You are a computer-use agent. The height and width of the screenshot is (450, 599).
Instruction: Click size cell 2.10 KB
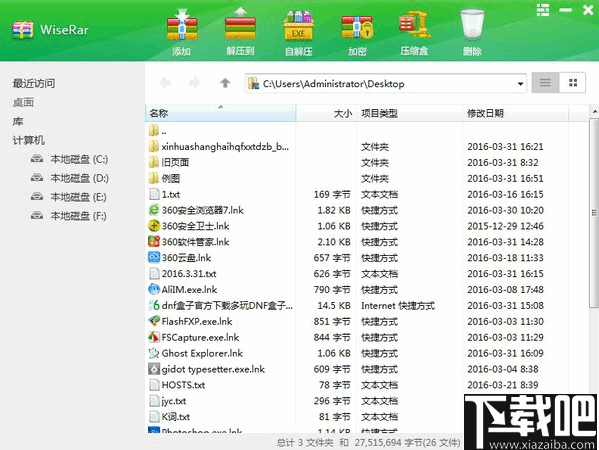tap(334, 242)
